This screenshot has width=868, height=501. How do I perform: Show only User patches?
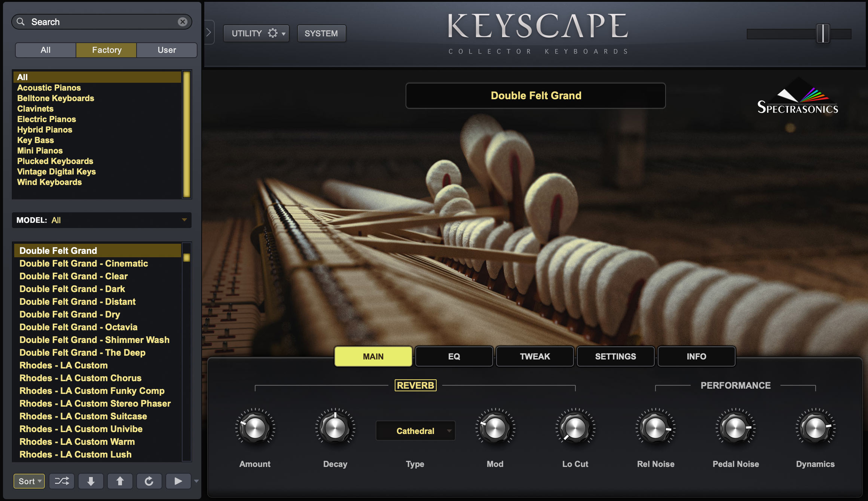[x=166, y=50]
